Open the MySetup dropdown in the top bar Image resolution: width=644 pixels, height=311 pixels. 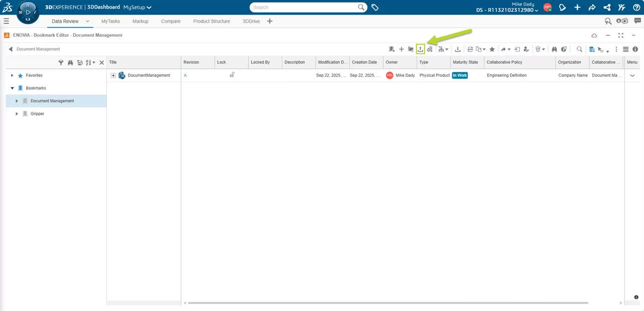134,8
